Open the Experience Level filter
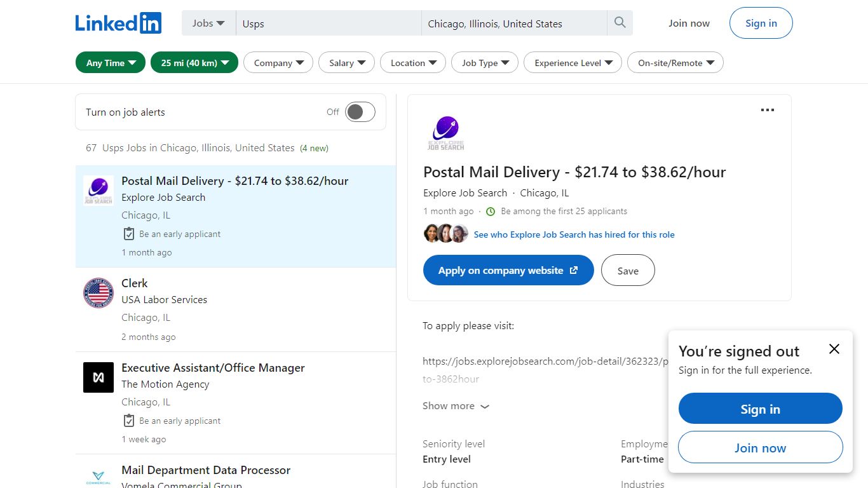Image resolution: width=868 pixels, height=488 pixels. [x=573, y=62]
